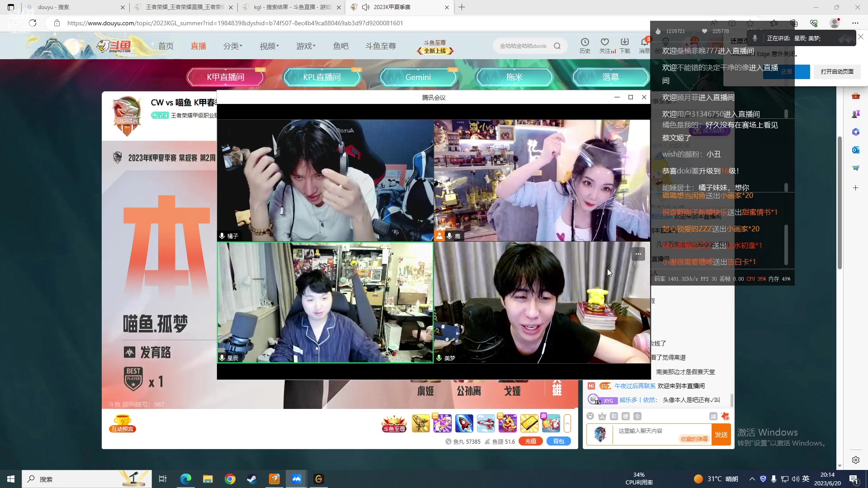The height and width of the screenshot is (488, 868).
Task: Click the browser page vertical scrollbar
Action: point(840,202)
